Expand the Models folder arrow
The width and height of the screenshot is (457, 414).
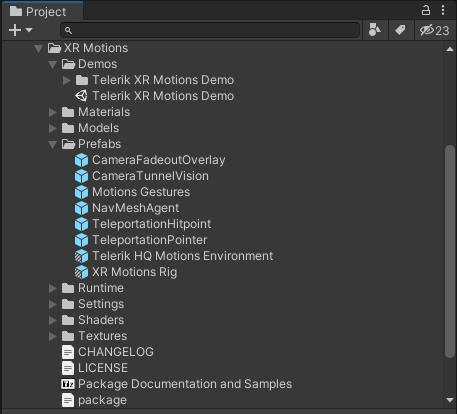point(53,128)
